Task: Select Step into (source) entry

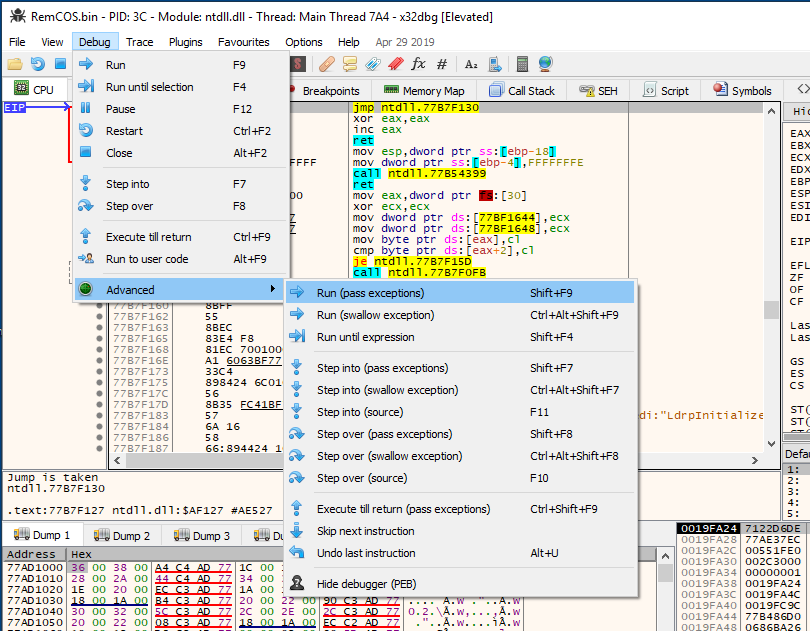Action: 460,412
